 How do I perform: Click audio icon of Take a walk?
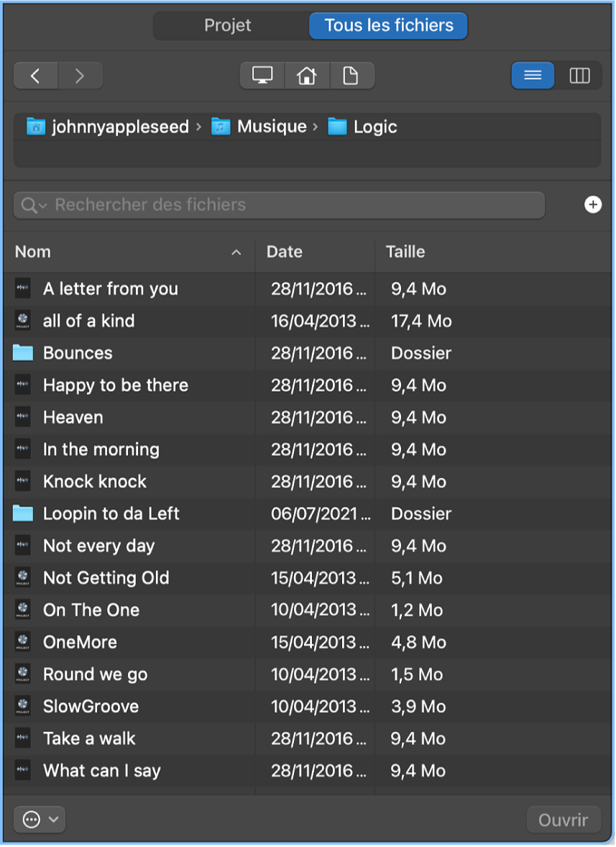[x=23, y=738]
